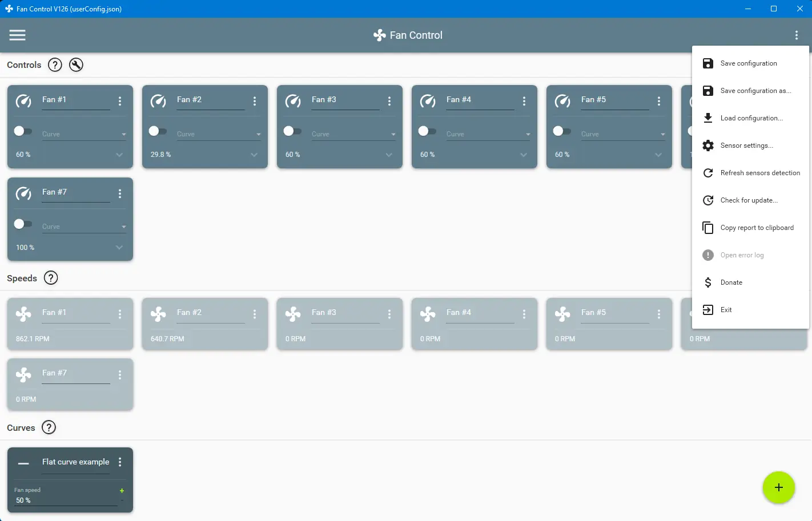Select Check for update... menu item
Viewport: 812px width, 521px height.
point(750,200)
